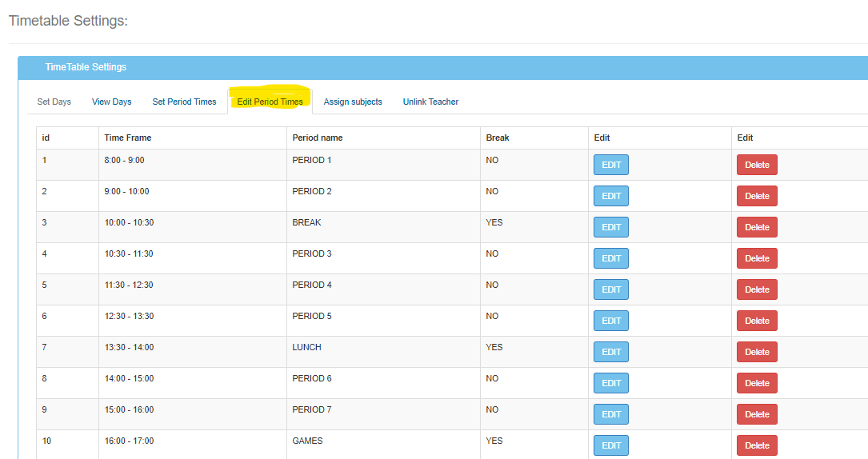The width and height of the screenshot is (868, 459).
Task: Click EDIT for PERIOD 1 row
Action: 610,165
